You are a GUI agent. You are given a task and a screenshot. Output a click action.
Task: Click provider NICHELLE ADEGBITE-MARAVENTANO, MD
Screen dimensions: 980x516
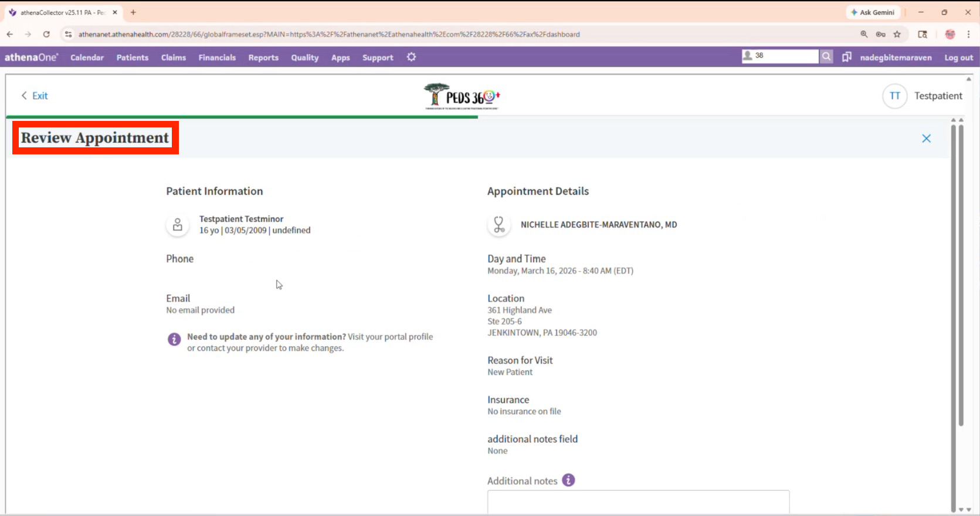click(599, 225)
